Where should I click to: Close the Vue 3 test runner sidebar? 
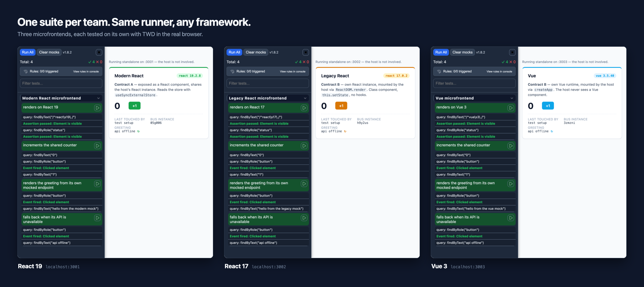(512, 52)
